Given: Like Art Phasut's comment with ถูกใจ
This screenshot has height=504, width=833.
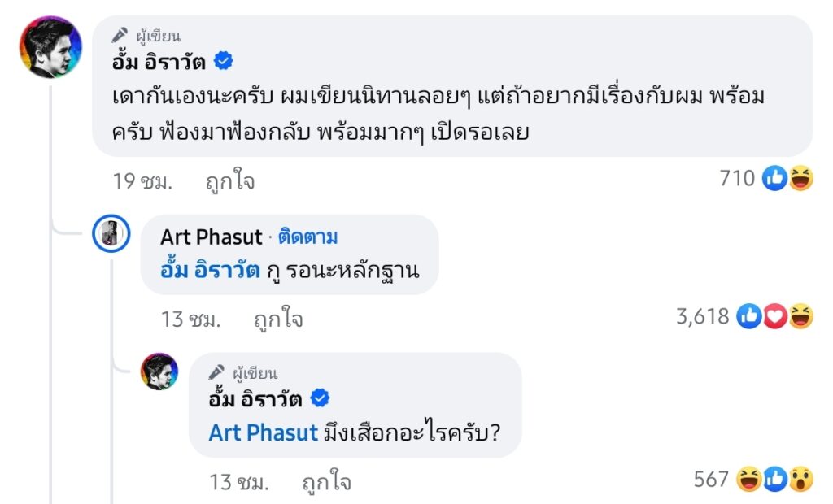Looking at the screenshot, I should tap(278, 319).
